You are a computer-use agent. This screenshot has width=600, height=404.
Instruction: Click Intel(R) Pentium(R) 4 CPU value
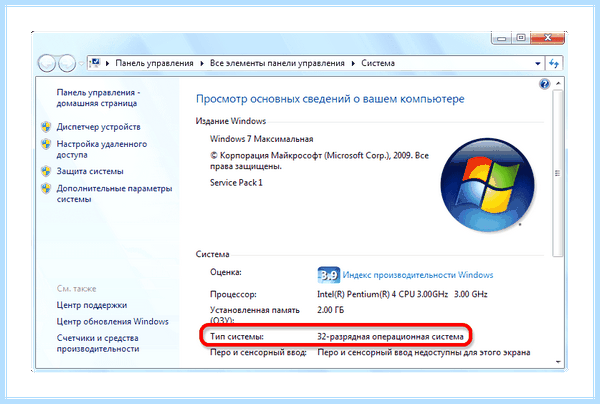402,294
